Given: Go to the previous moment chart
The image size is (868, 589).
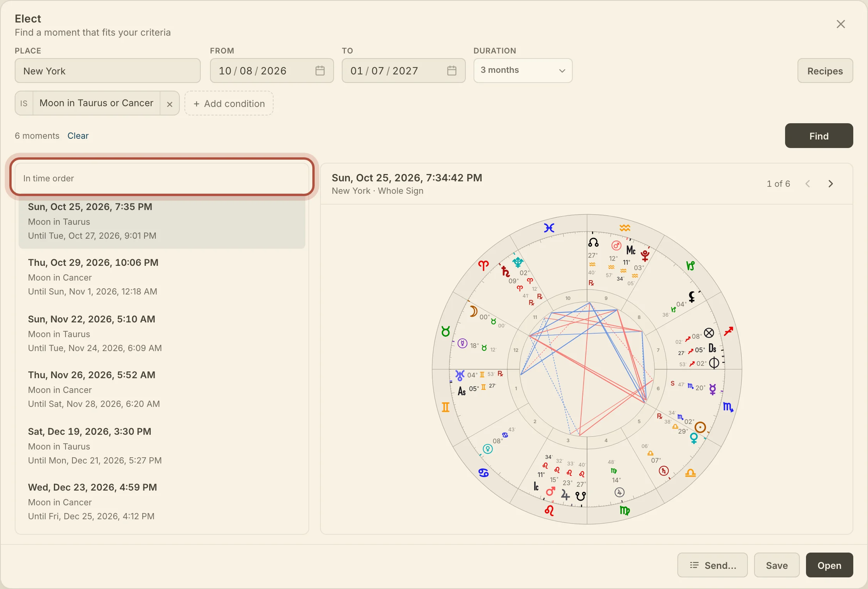Looking at the screenshot, I should point(808,184).
